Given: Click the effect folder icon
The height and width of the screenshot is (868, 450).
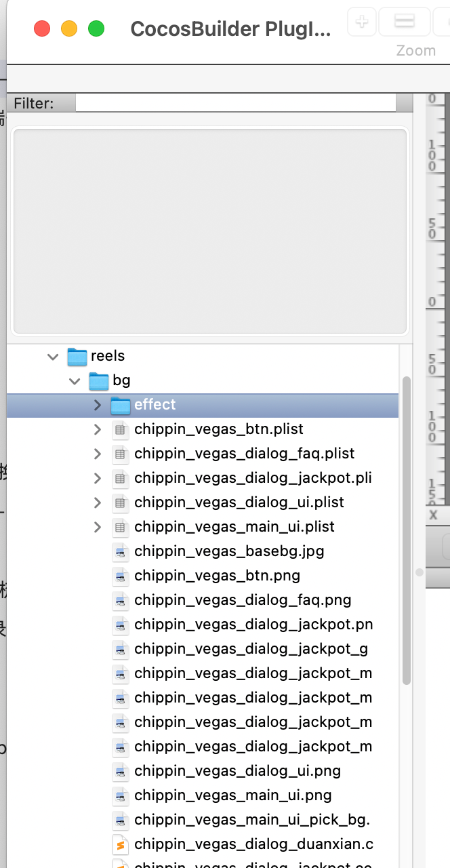Looking at the screenshot, I should tap(121, 405).
